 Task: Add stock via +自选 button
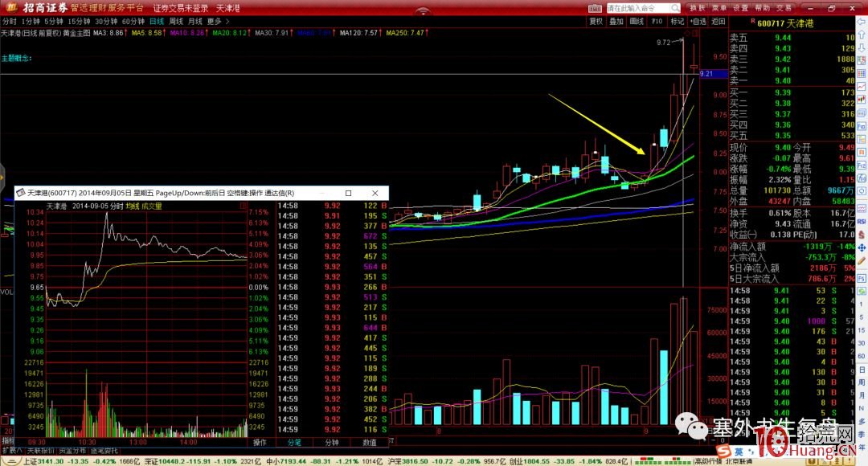[x=698, y=22]
